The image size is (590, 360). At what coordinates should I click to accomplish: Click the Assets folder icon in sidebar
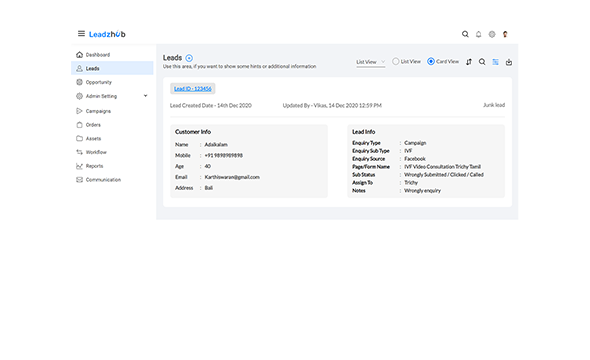[79, 138]
